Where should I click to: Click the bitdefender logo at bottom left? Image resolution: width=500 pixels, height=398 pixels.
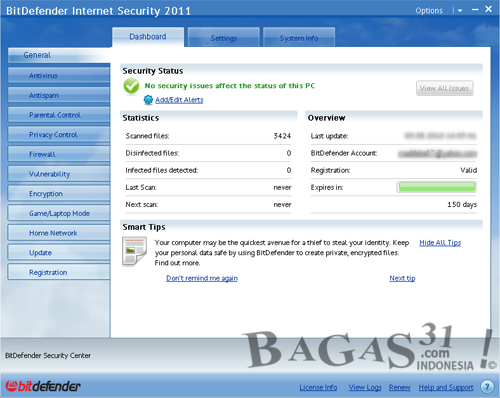click(43, 386)
